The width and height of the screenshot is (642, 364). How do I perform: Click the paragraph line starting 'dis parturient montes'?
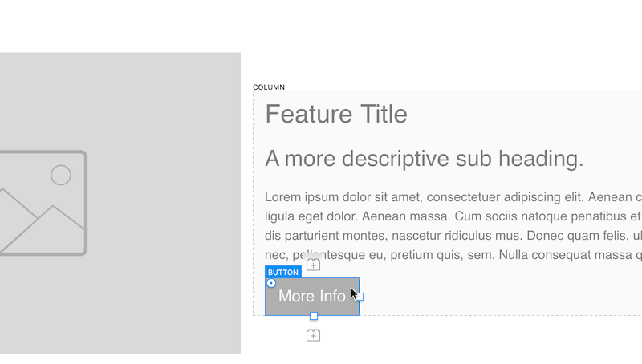pyautogui.click(x=453, y=236)
